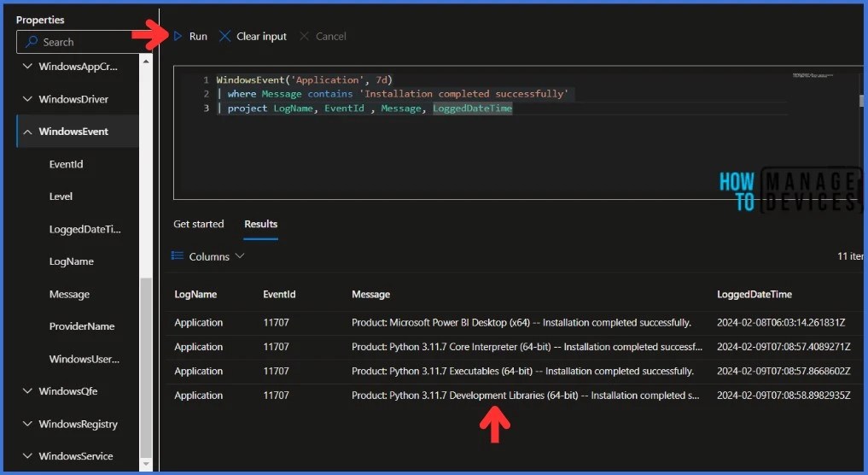The image size is (868, 475).
Task: Expand the WindowsAppCr... property group
Action: 26,67
